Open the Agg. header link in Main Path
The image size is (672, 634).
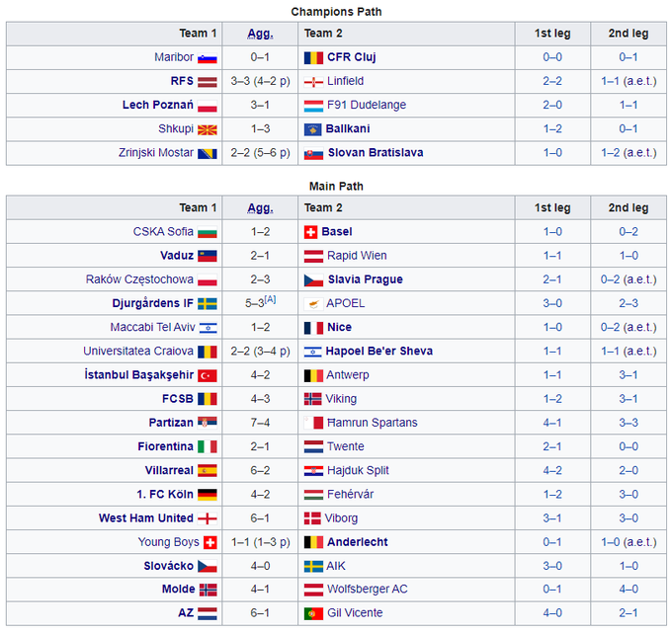[x=260, y=208]
